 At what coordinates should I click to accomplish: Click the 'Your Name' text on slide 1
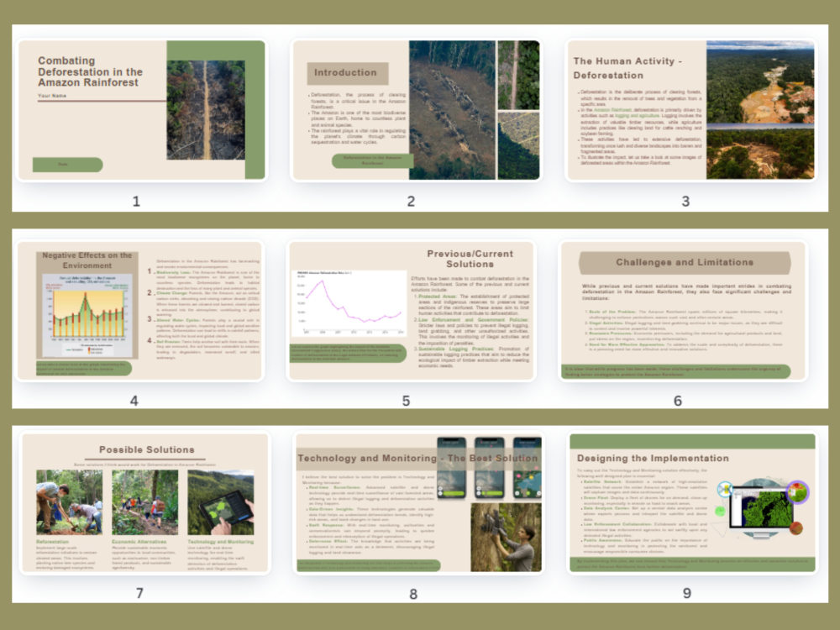pos(52,96)
